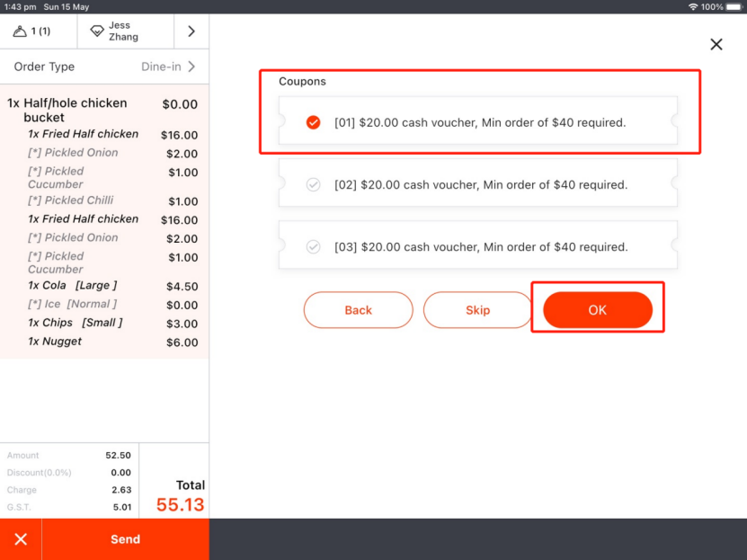Go Back from the coupons screen

[358, 310]
